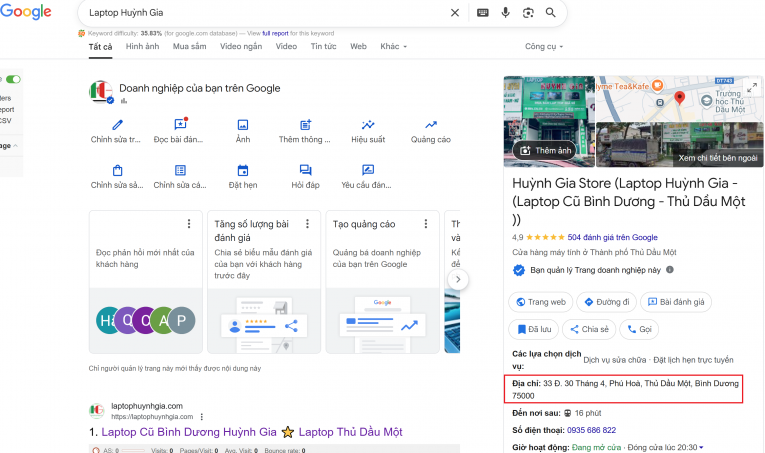
Task: Switch to the Video ngắn tab
Action: click(x=241, y=46)
